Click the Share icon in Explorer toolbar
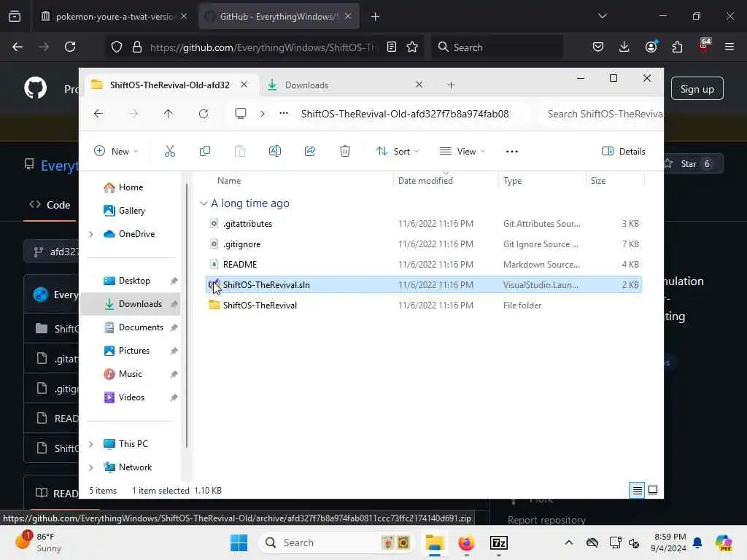This screenshot has width=747, height=560. [x=309, y=152]
